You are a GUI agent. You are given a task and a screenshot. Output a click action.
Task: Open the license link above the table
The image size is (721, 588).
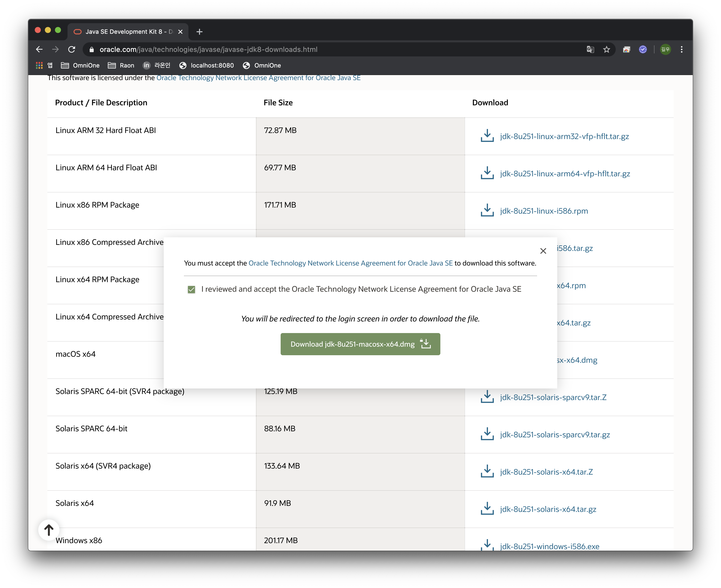(x=258, y=78)
